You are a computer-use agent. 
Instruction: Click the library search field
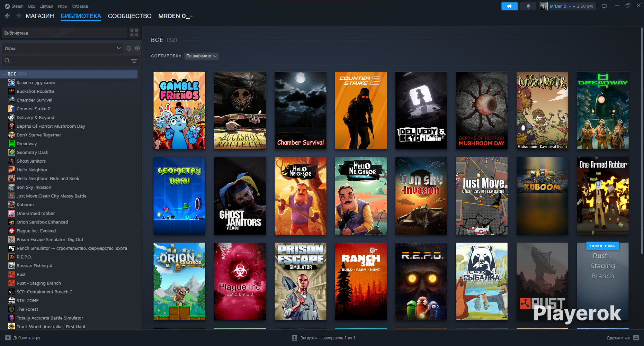[71, 61]
